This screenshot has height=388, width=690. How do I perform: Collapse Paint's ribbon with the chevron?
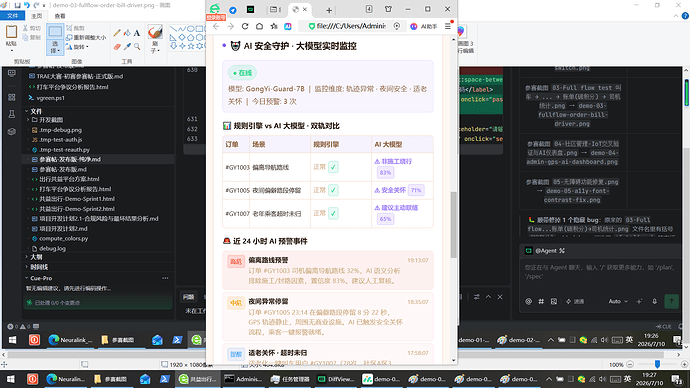676,16
